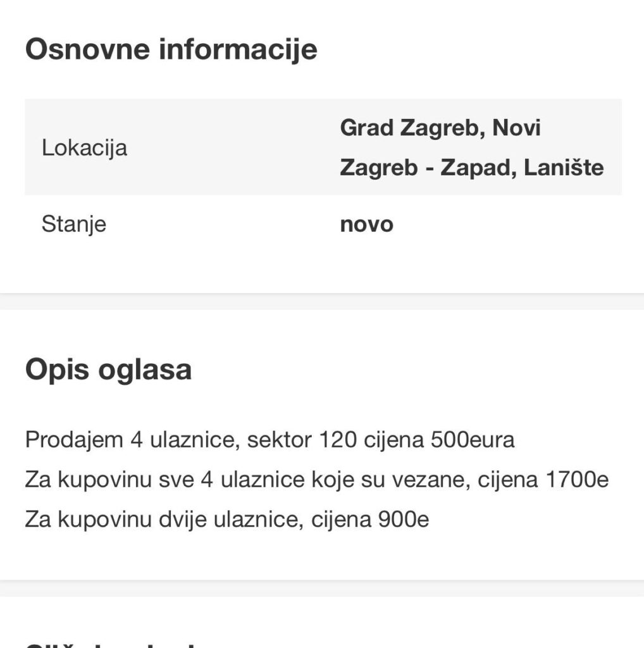Click Zagreb - Zapad, Lanište text
This screenshot has height=648, width=644.
[472, 167]
